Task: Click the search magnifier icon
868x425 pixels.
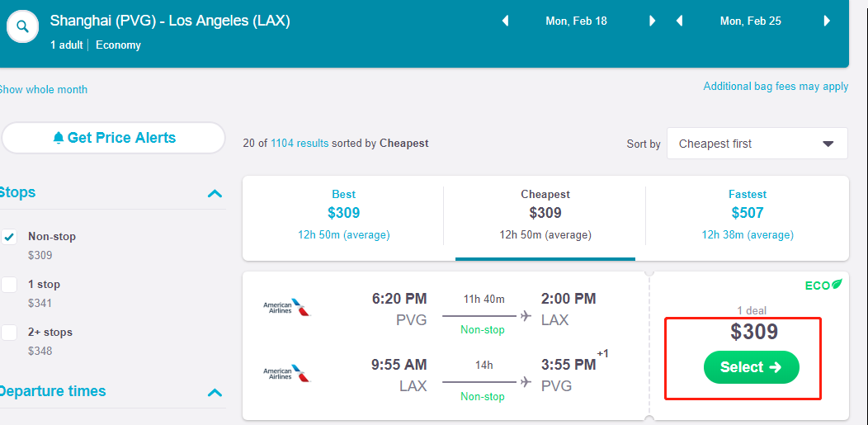Action: 23,27
